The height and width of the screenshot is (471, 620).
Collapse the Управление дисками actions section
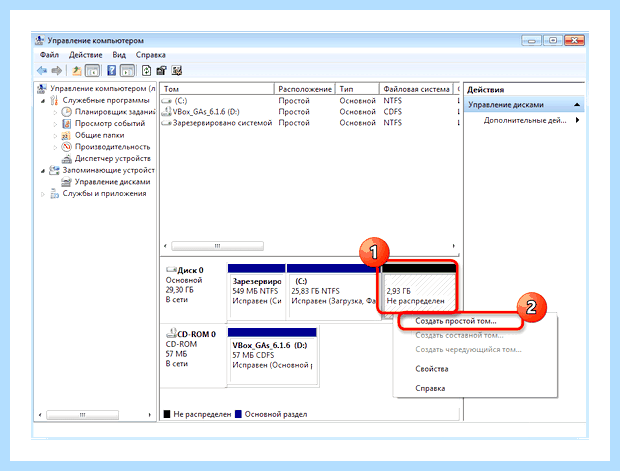click(577, 105)
